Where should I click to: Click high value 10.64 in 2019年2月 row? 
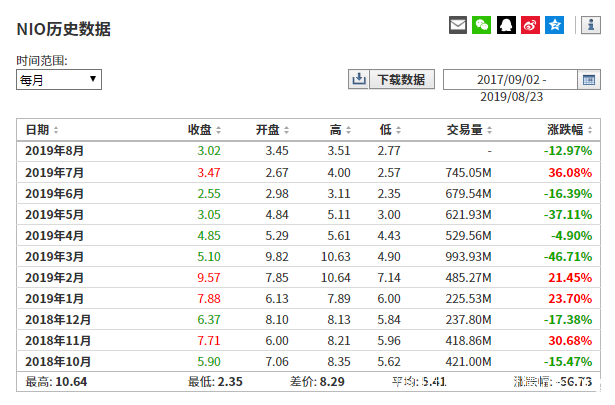336,278
